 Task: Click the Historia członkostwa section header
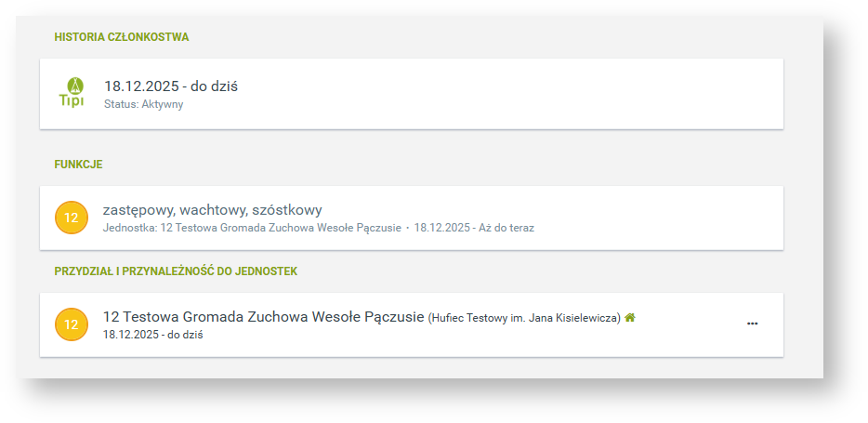pyautogui.click(x=122, y=37)
